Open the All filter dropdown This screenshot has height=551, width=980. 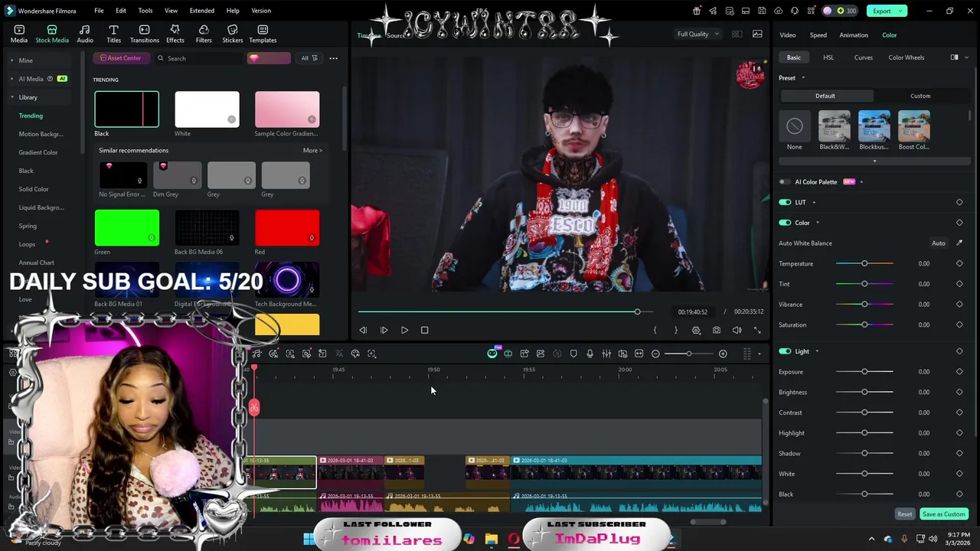point(309,58)
